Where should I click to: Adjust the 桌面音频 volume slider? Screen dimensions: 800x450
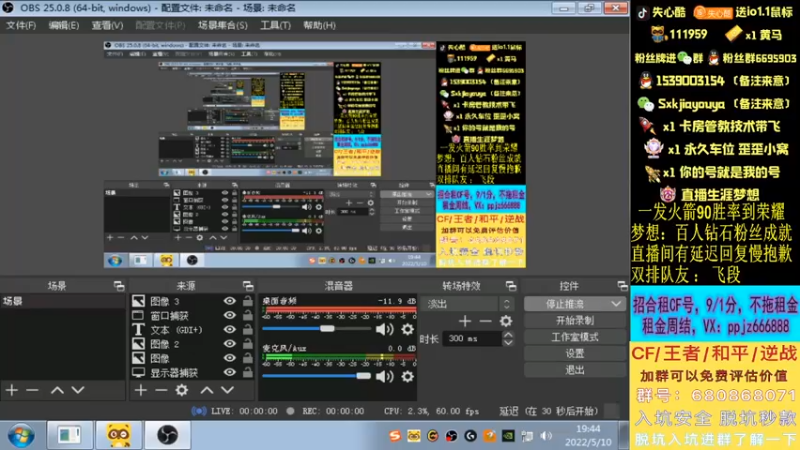click(x=317, y=329)
